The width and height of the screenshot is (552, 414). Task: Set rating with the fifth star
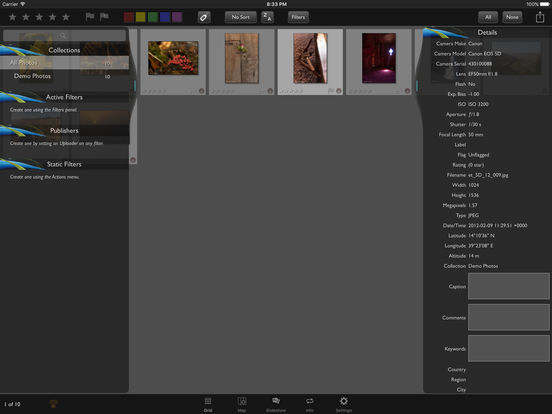pyautogui.click(x=66, y=17)
